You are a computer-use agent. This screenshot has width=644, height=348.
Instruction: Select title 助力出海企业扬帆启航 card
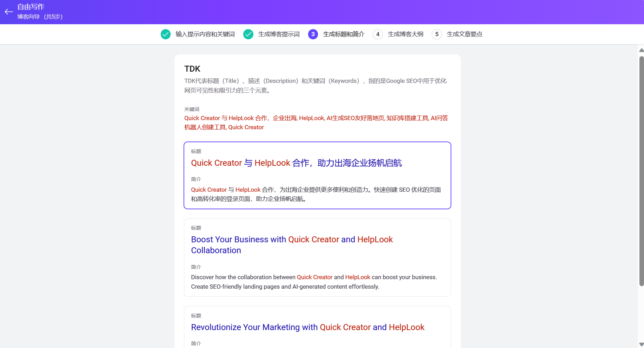pos(317,175)
